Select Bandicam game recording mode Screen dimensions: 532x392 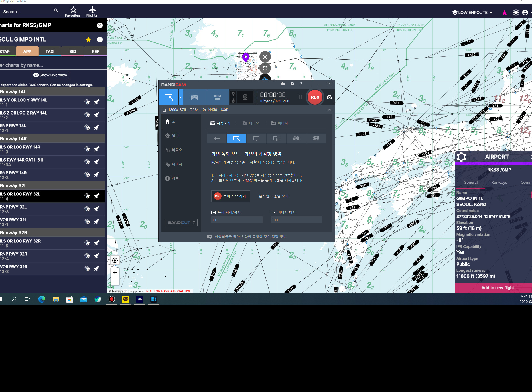(194, 97)
